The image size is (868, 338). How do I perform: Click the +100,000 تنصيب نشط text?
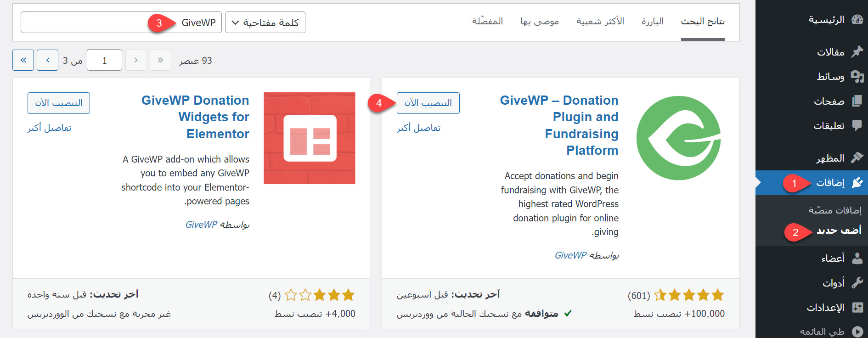coord(679,314)
